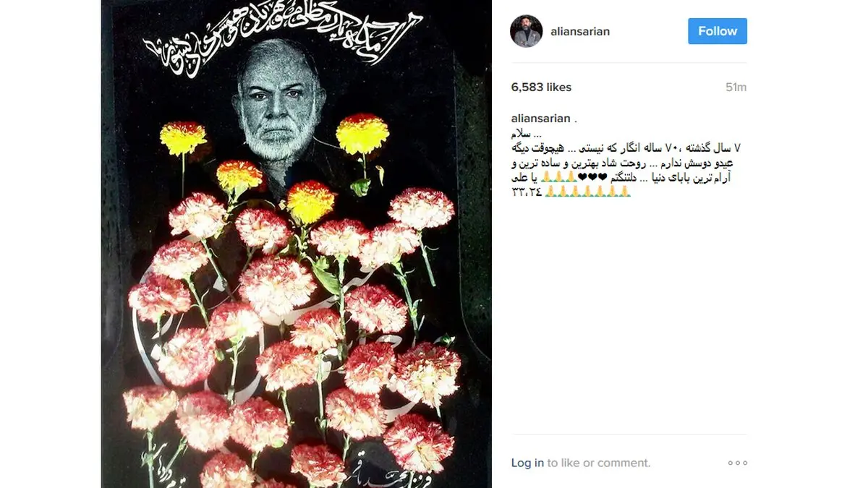Open the 51m post timestamp
The width and height of the screenshot is (868, 488).
pos(736,87)
